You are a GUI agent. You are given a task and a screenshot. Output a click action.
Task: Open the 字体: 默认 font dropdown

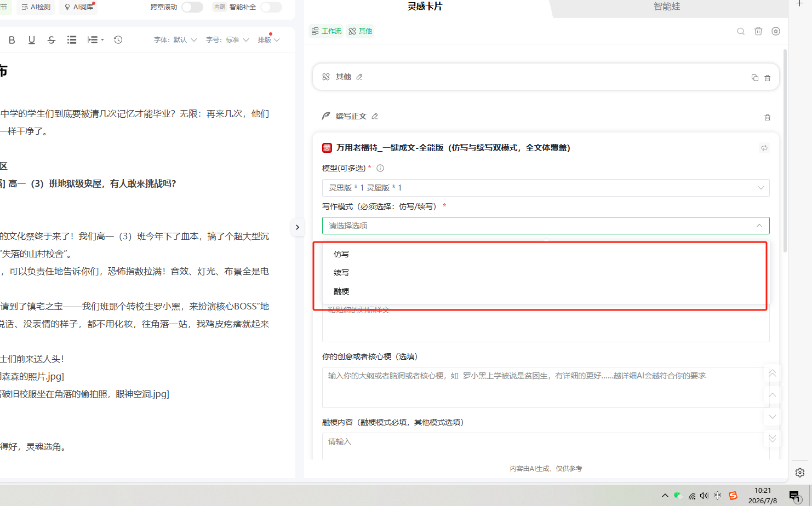175,40
